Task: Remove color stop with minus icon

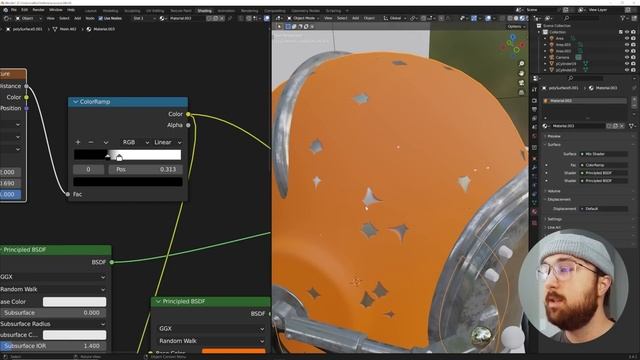Action: [x=91, y=142]
